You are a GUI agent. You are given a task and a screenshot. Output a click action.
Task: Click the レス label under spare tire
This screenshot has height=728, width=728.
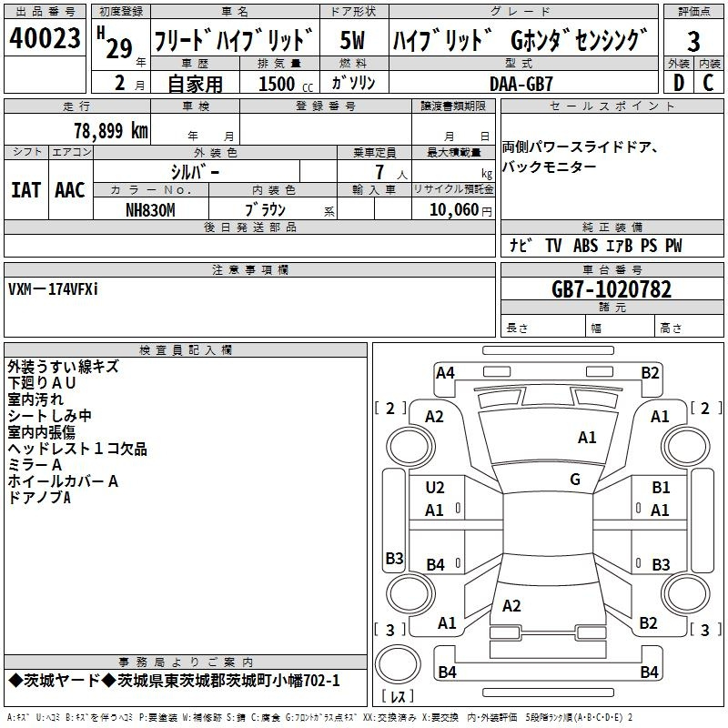click(398, 697)
